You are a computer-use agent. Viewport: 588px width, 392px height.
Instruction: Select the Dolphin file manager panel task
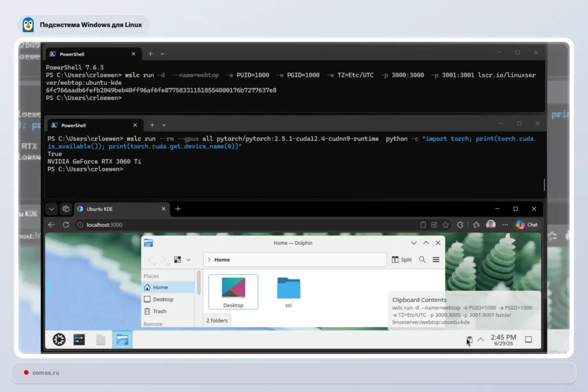122,340
